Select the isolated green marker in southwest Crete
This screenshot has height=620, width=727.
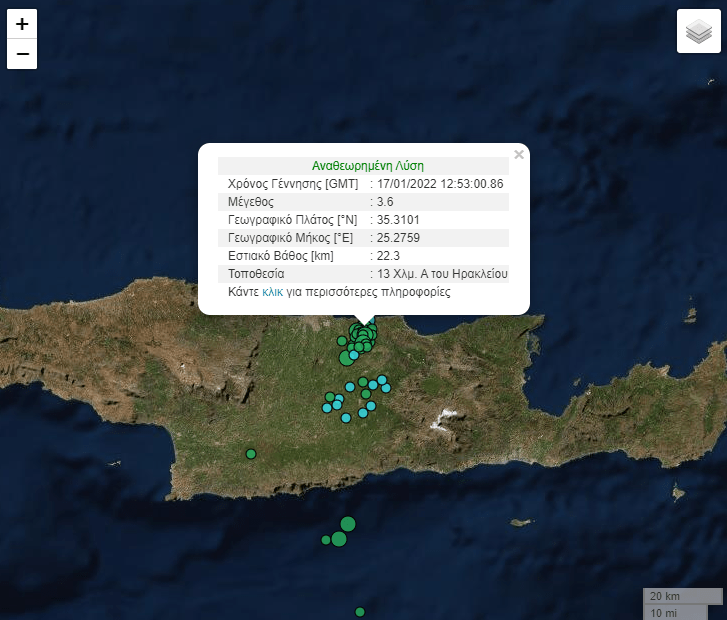(251, 454)
